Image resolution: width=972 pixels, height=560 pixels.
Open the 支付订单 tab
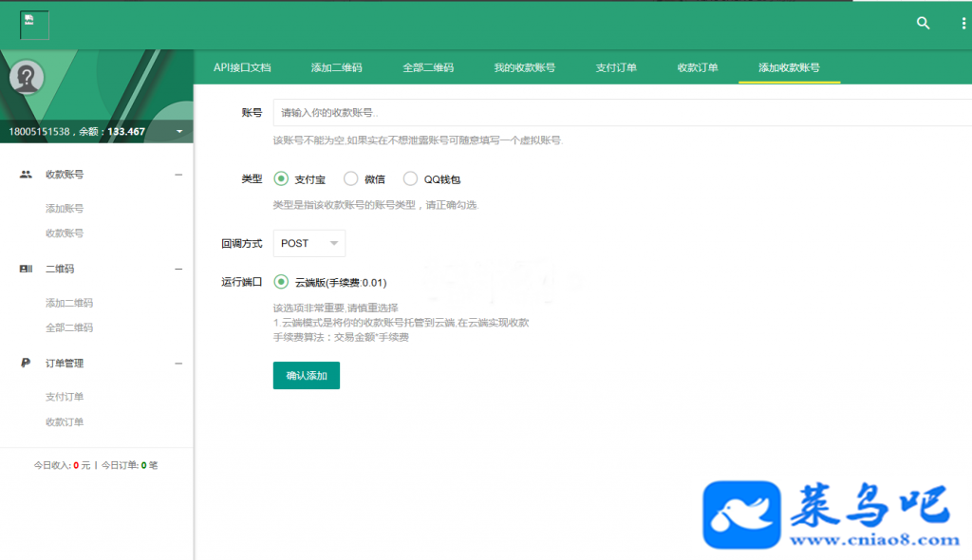pyautogui.click(x=615, y=67)
